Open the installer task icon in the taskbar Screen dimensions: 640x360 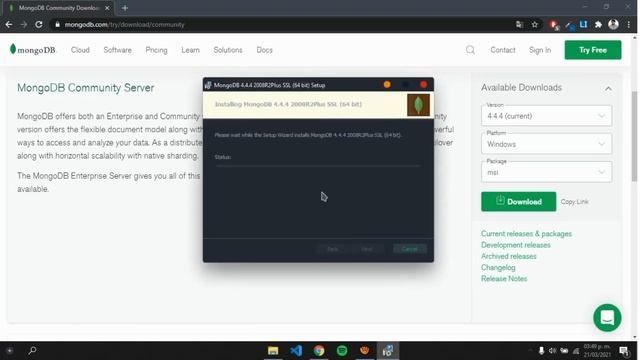[x=388, y=351]
